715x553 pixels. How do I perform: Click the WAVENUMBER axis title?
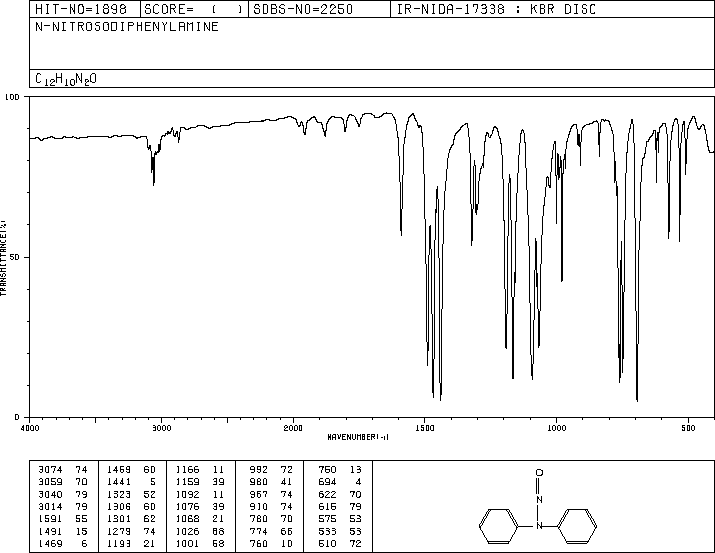tap(359, 437)
